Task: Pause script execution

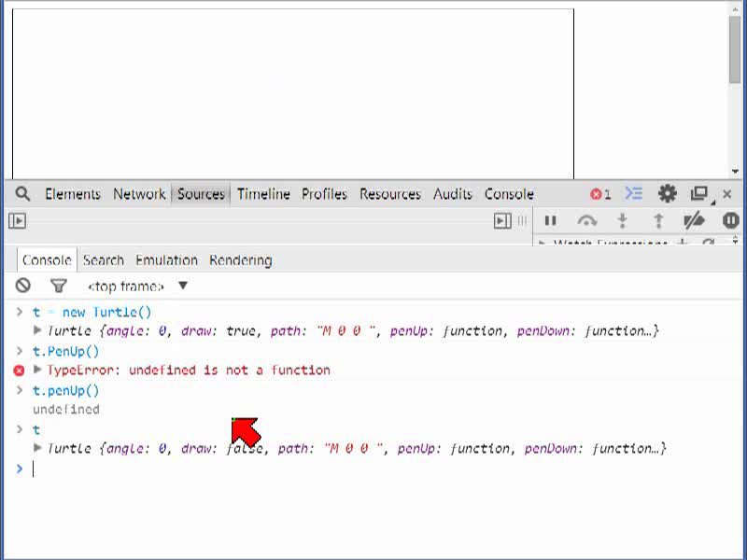Action: [551, 220]
